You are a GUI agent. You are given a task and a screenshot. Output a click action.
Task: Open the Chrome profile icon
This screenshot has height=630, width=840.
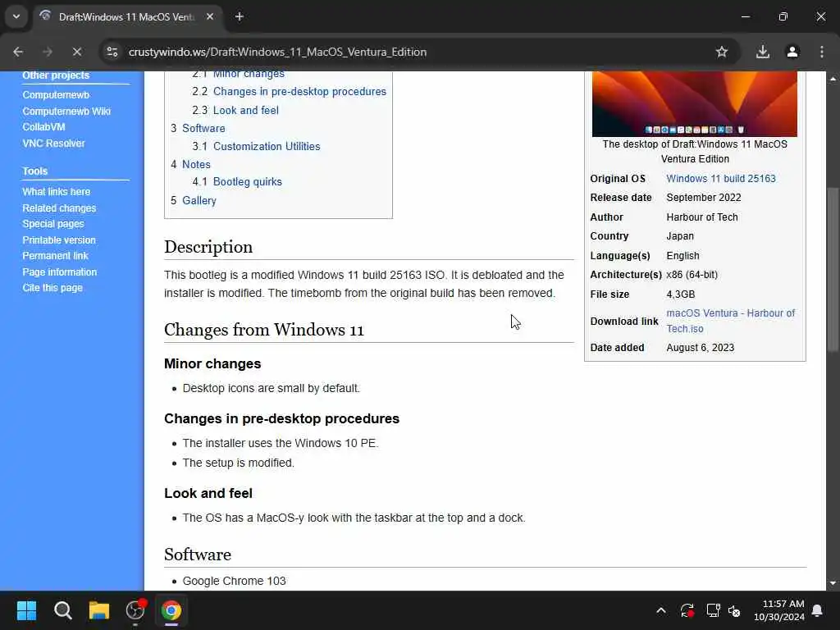click(792, 52)
